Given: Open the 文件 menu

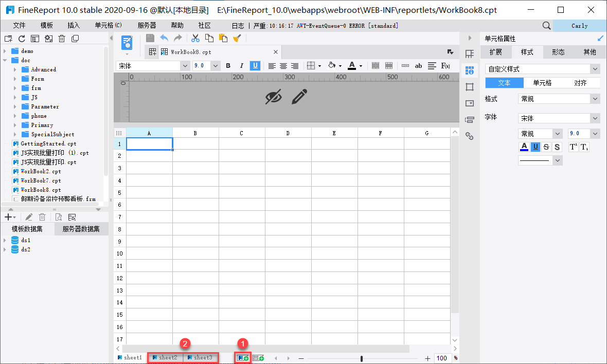Looking at the screenshot, I should [20, 26].
